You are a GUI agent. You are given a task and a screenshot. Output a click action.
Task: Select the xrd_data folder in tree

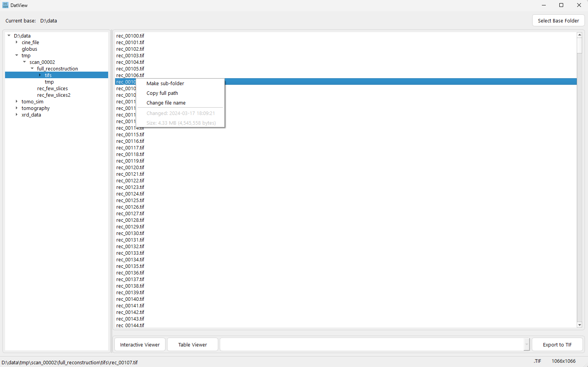[31, 115]
